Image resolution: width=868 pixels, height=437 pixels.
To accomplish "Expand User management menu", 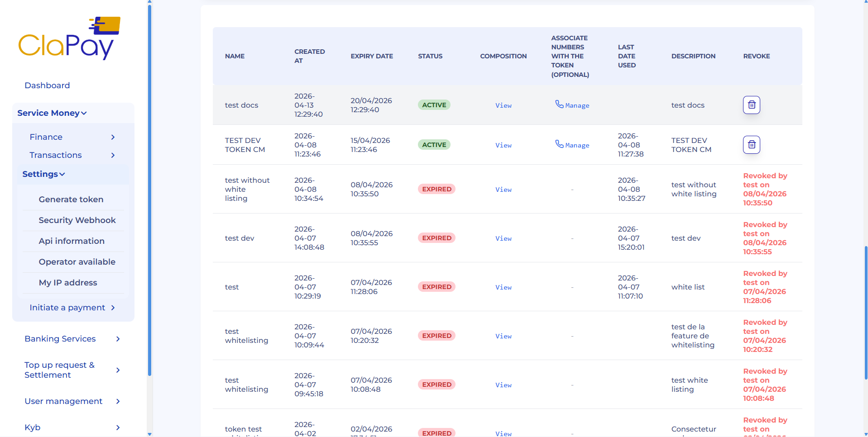I will 72,401.
